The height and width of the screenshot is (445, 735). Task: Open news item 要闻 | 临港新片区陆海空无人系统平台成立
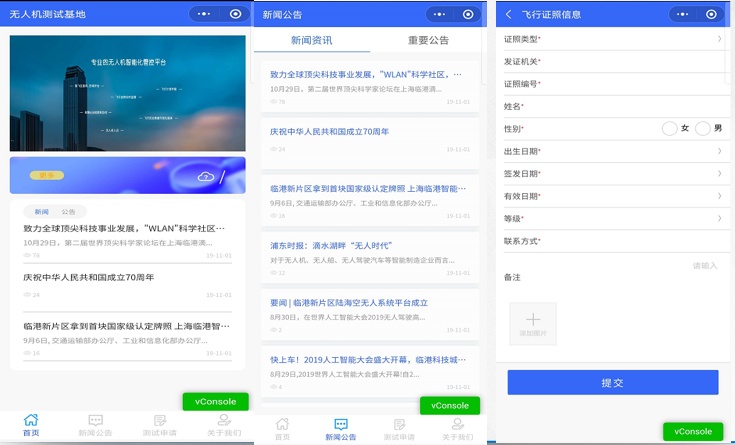370,315
